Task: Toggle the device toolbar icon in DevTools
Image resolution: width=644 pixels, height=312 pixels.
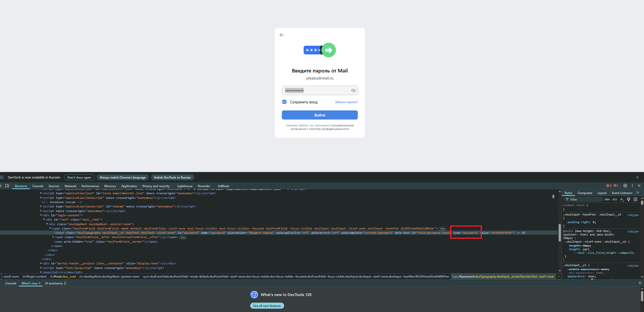Action: pyautogui.click(x=7, y=186)
